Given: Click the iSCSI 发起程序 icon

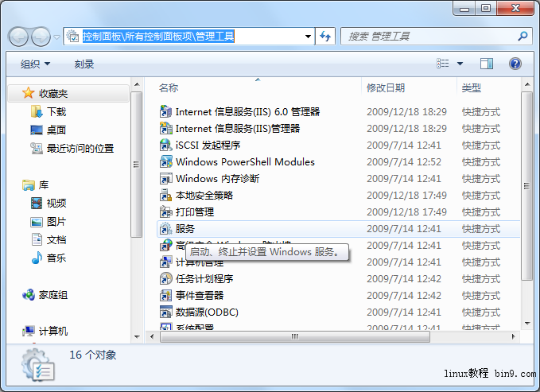Looking at the screenshot, I should [165, 145].
